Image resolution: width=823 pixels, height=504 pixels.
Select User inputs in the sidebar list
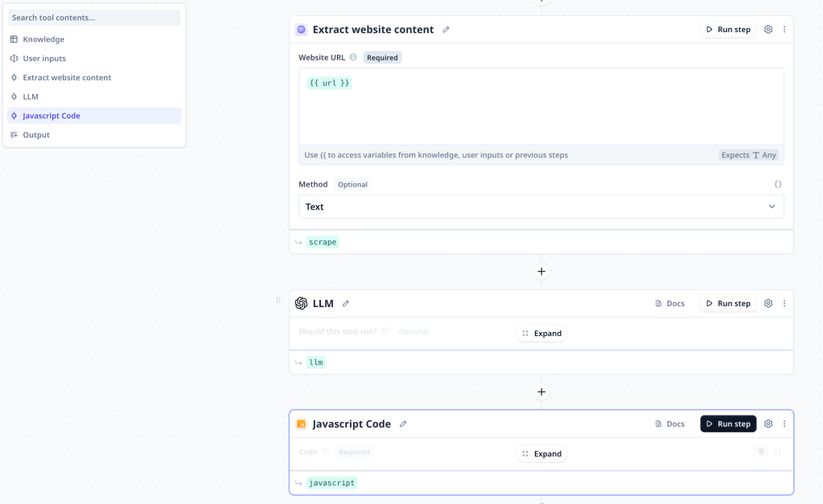[x=44, y=59]
